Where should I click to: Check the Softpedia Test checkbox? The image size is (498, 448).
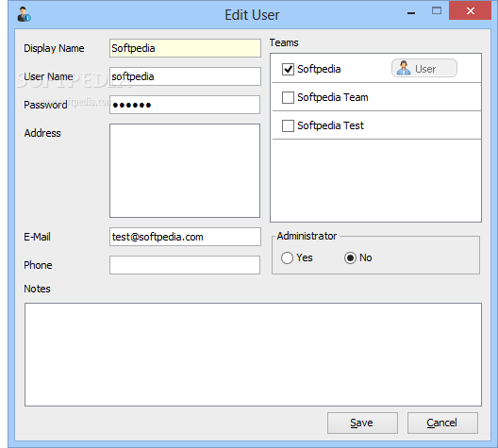click(288, 125)
